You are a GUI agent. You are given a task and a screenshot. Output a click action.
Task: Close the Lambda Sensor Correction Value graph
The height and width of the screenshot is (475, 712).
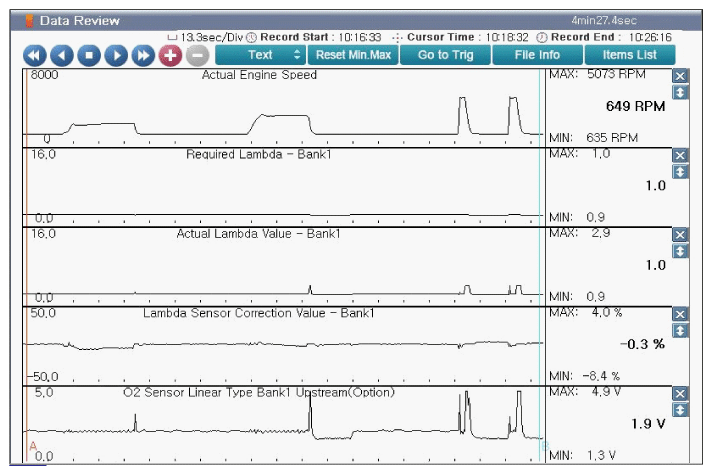click(681, 314)
